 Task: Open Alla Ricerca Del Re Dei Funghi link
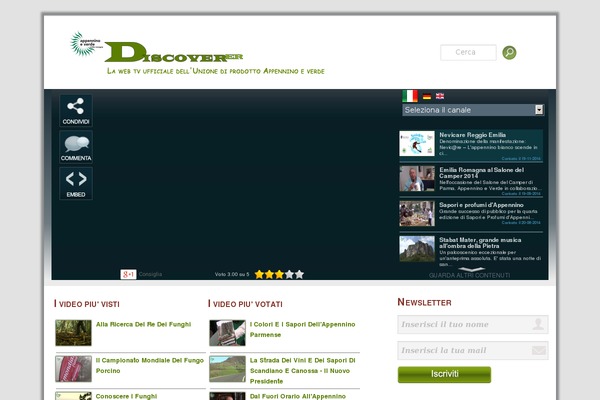143,324
